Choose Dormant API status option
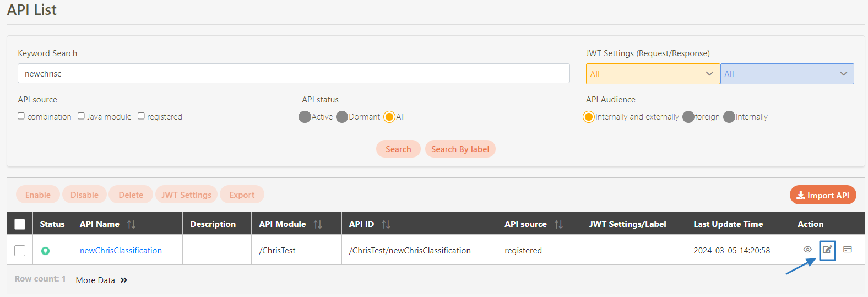This screenshot has width=868, height=297. pos(341,117)
